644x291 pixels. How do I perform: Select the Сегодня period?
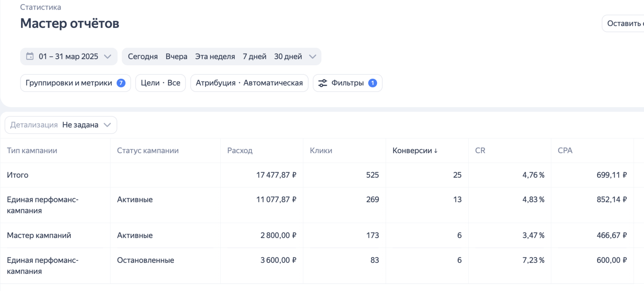pos(143,56)
